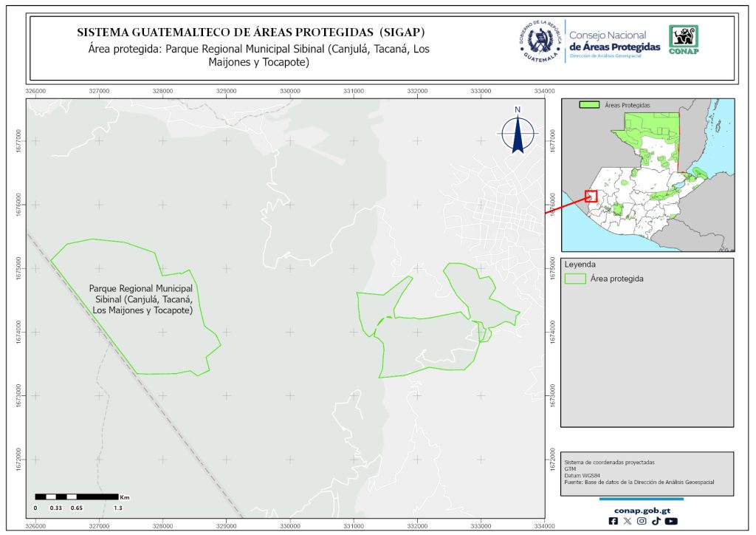Click the kilometer scale bar

pos(77,497)
